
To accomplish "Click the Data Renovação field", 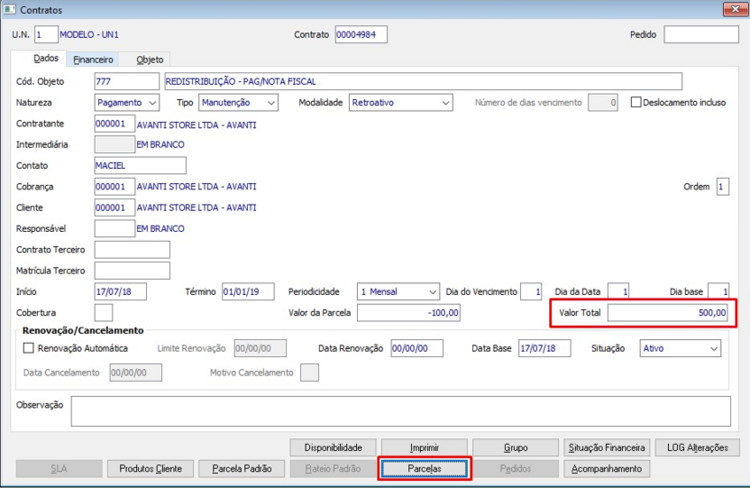I will point(417,348).
